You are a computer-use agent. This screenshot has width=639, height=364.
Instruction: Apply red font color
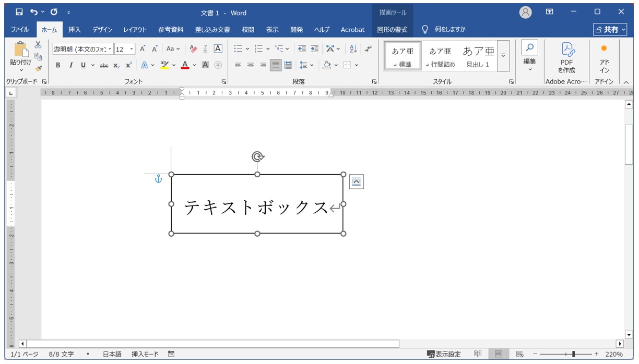pos(185,65)
